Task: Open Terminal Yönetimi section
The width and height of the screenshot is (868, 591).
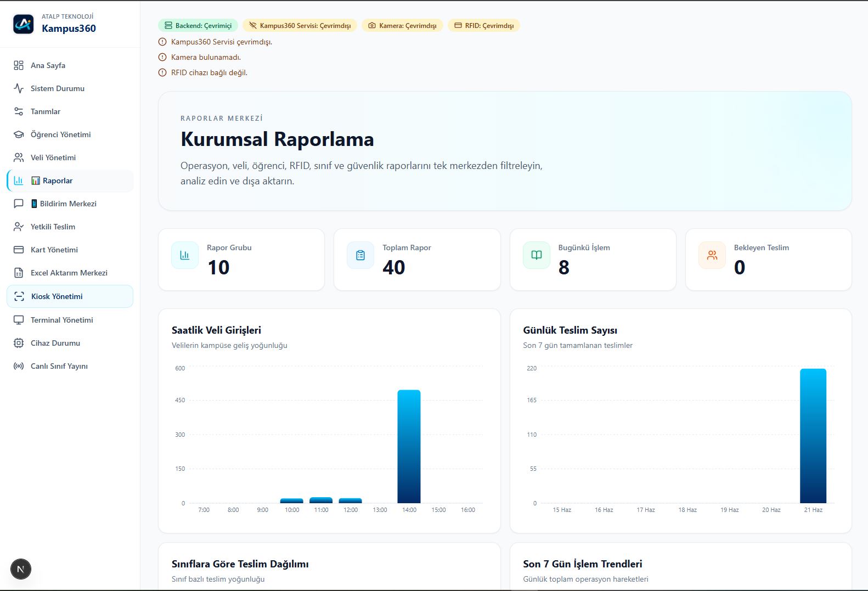Action: click(70, 320)
